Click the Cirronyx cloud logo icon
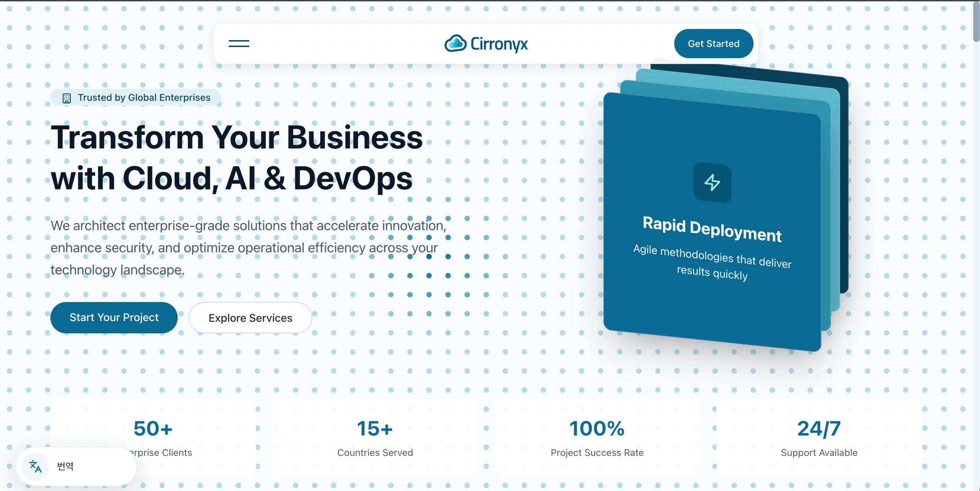The width and height of the screenshot is (980, 491). [455, 43]
